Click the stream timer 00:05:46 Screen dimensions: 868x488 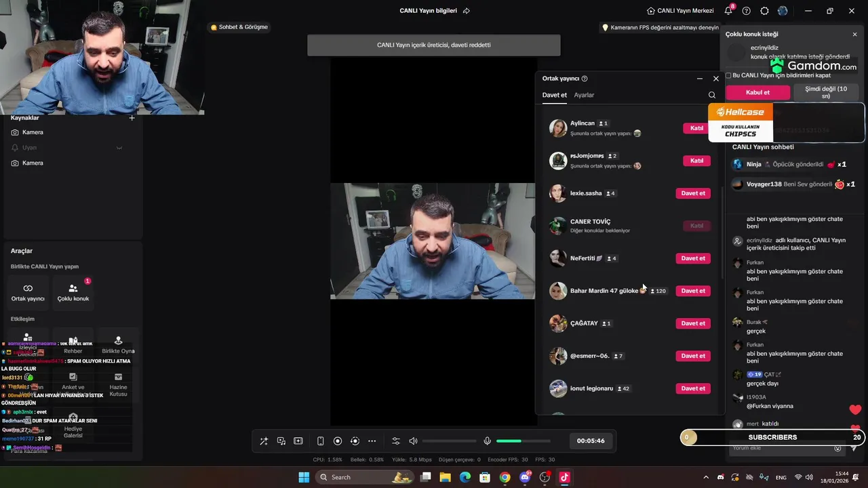click(x=591, y=441)
